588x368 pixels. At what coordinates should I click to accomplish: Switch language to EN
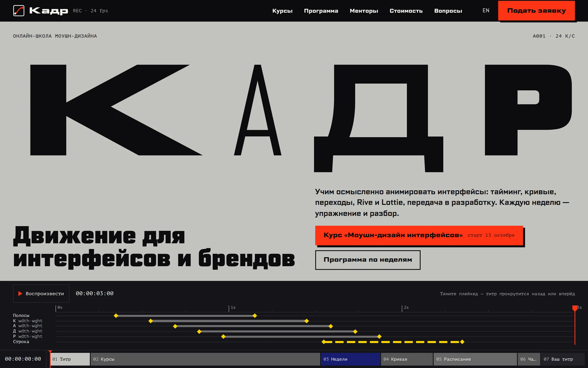pos(486,11)
